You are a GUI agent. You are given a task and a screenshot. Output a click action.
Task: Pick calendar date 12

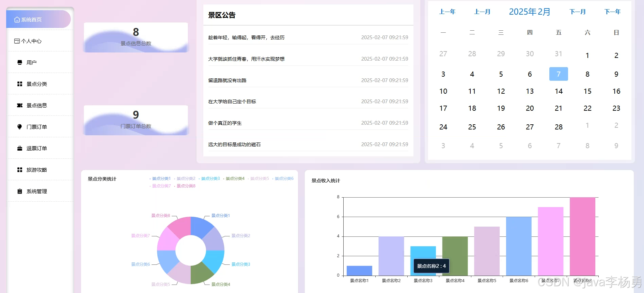pos(501,91)
